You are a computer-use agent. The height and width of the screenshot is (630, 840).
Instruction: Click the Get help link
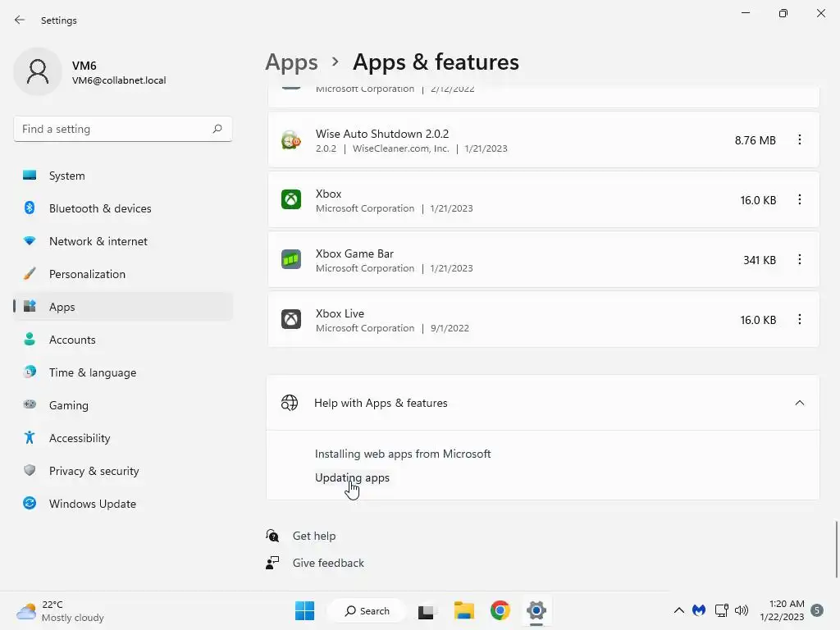314,536
